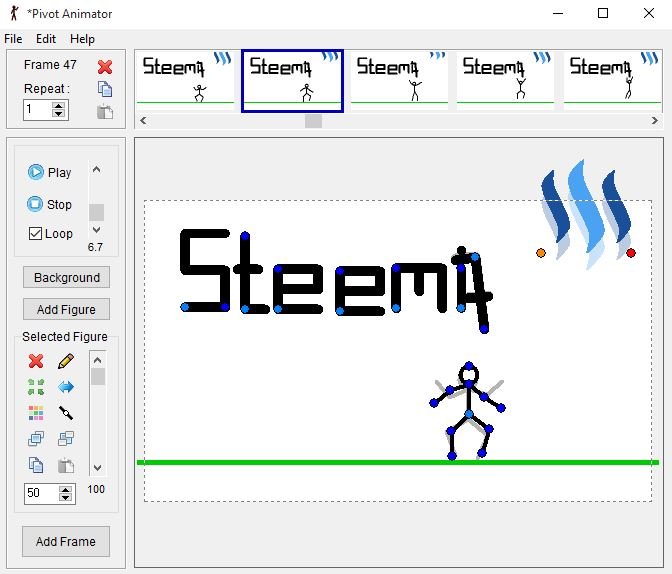Increase the Repeat value
The image size is (672, 574).
coord(58,105)
